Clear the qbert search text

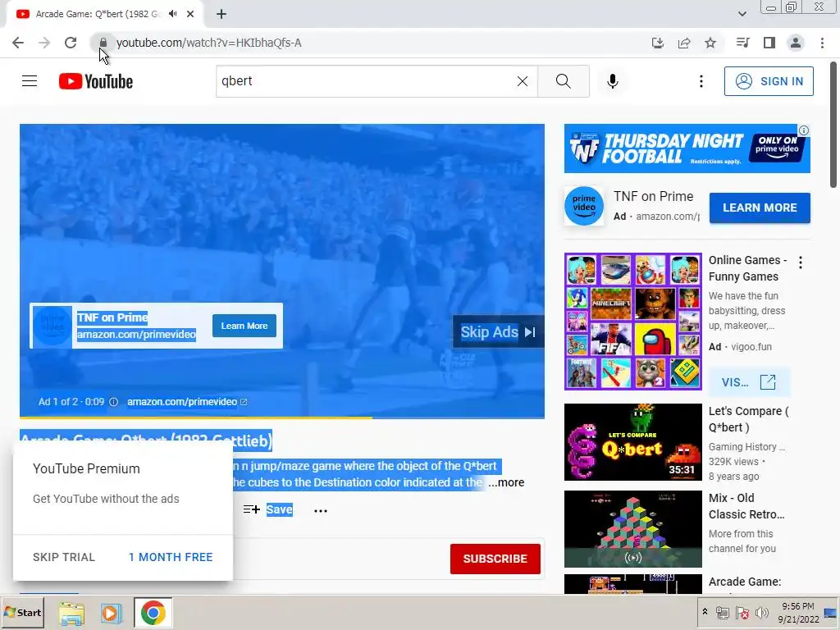click(x=523, y=81)
